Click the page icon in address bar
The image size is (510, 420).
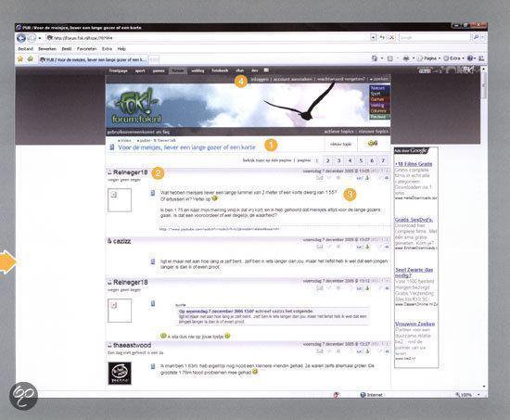point(50,38)
